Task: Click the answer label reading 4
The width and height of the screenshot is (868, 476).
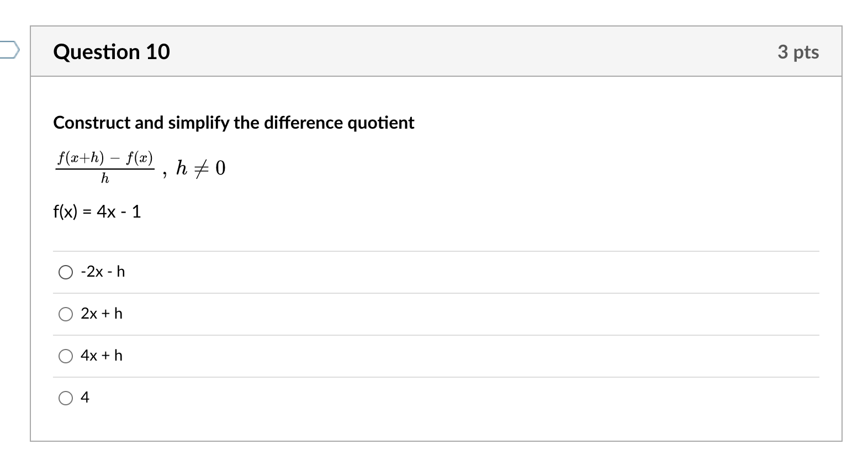Action: 85,398
